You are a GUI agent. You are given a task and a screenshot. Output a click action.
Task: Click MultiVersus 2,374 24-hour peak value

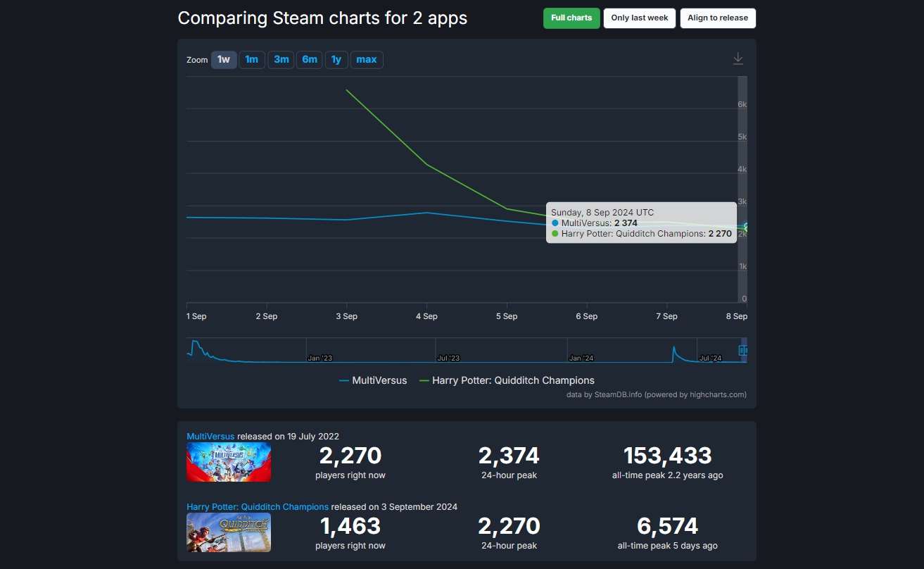[509, 456]
